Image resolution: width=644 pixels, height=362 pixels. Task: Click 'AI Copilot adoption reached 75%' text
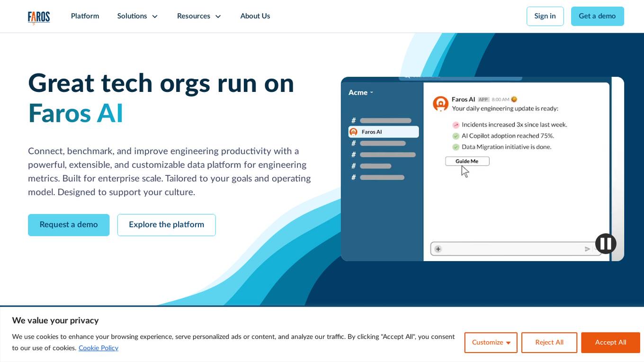coord(508,136)
